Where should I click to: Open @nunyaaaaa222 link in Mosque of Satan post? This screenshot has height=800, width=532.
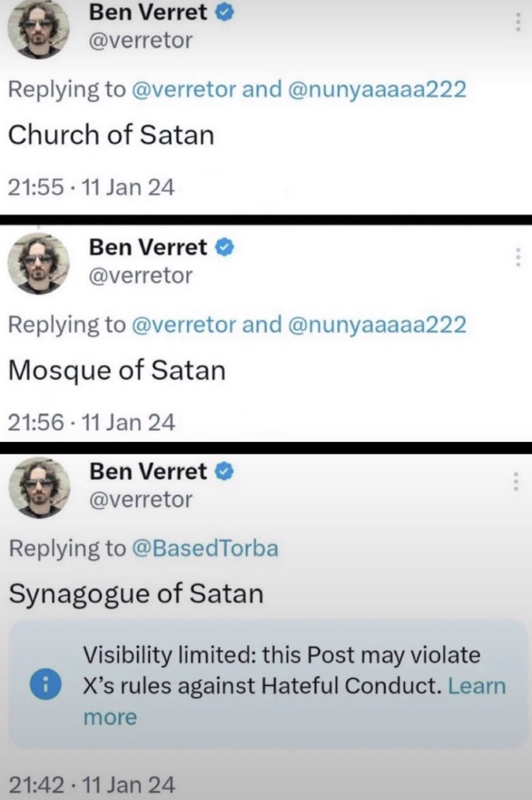(x=377, y=325)
